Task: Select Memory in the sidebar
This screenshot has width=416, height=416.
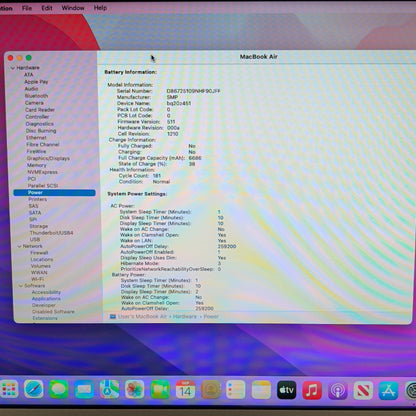Action: pos(37,165)
